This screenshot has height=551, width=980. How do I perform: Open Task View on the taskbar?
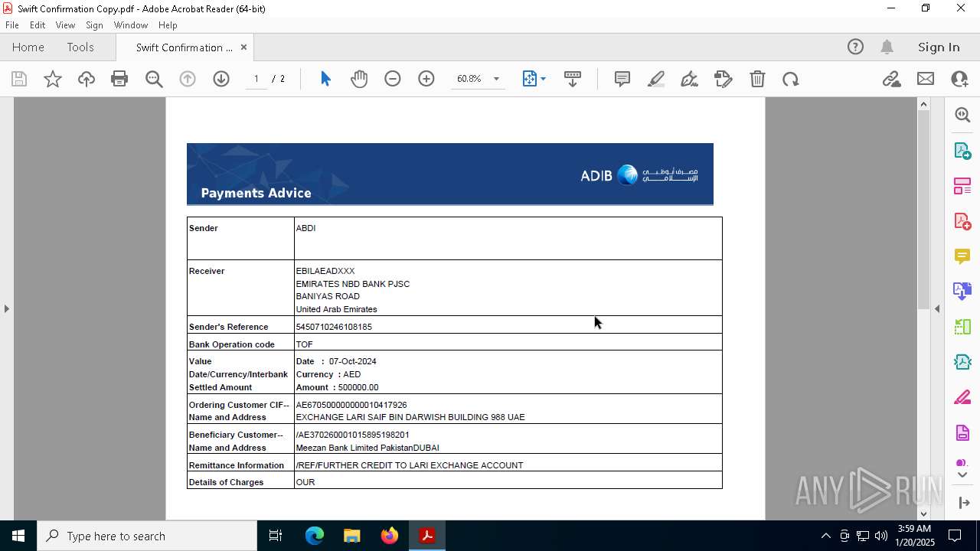(276, 536)
